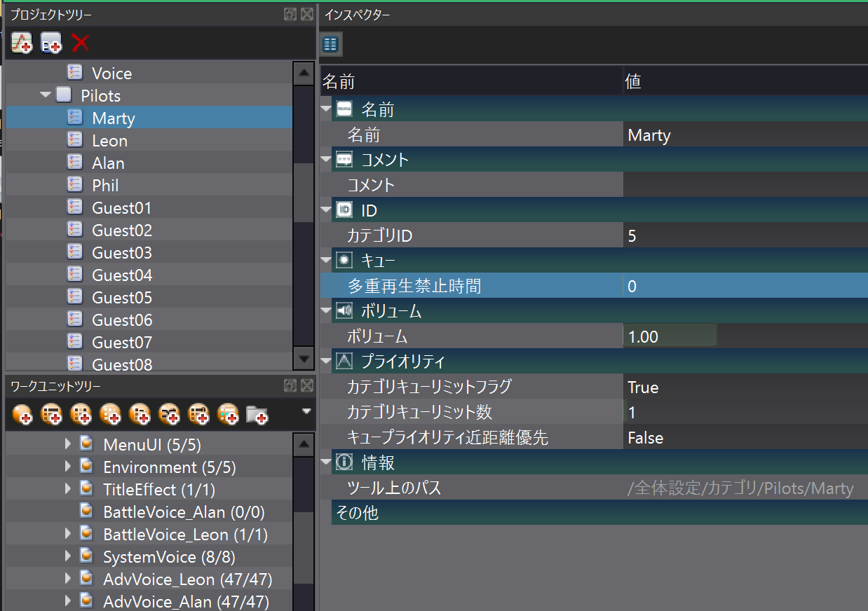
Task: Expand the MenuUI work unit node
Action: click(x=68, y=444)
